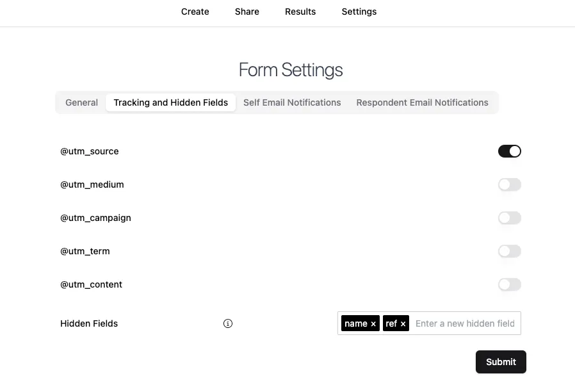Go to the Share section
Viewport: 575px width, 392px height.
click(247, 12)
